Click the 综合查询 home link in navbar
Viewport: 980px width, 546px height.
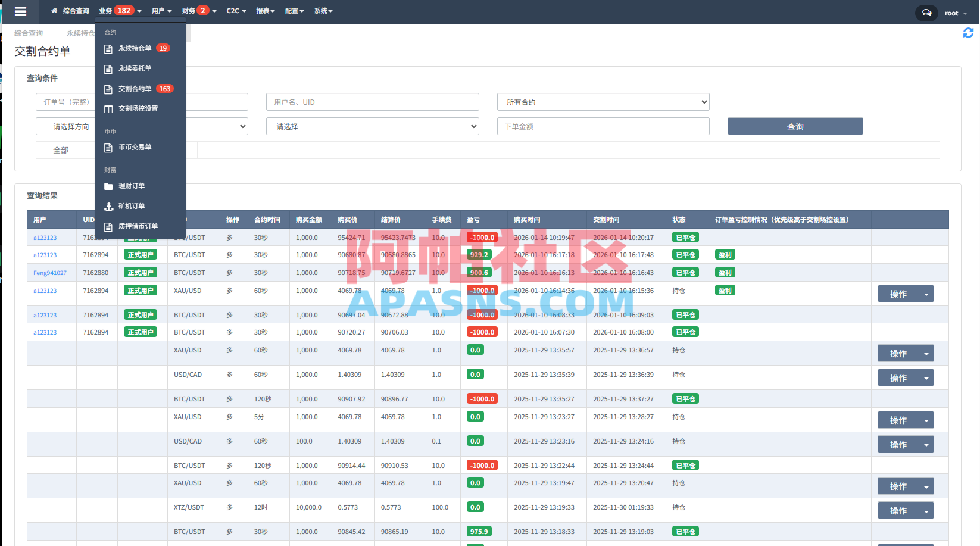coord(70,11)
